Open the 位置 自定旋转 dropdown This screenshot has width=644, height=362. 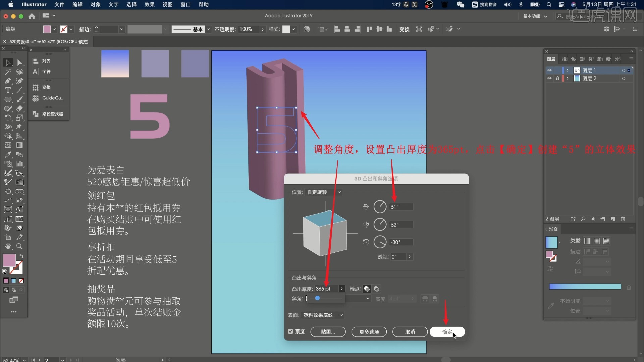coord(324,192)
